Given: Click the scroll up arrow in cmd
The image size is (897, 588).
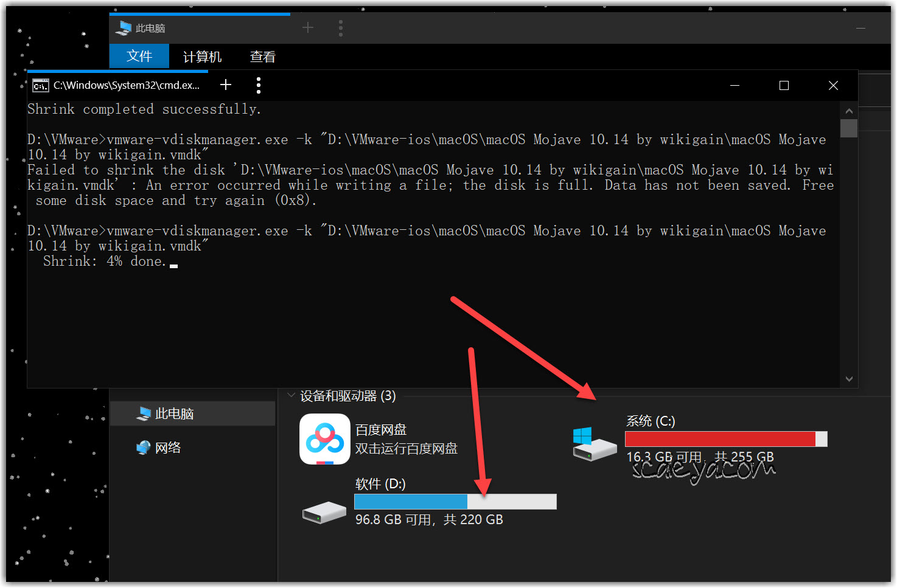Looking at the screenshot, I should click(849, 111).
